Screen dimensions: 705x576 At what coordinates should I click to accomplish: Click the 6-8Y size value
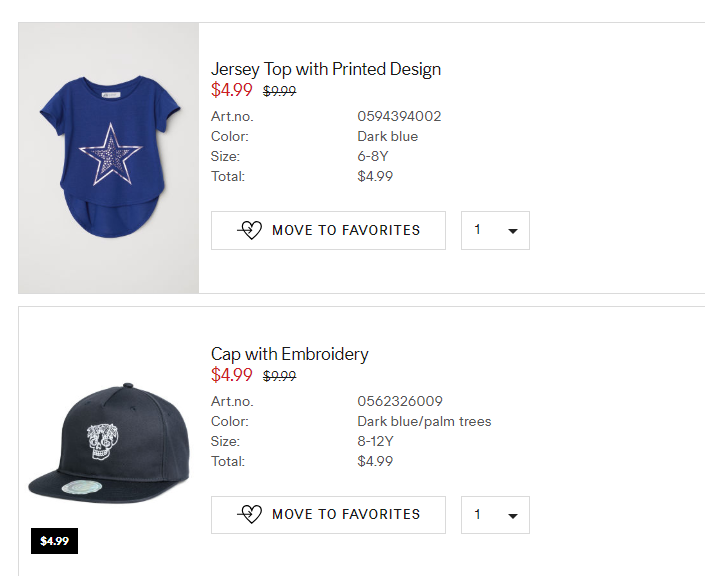[374, 156]
